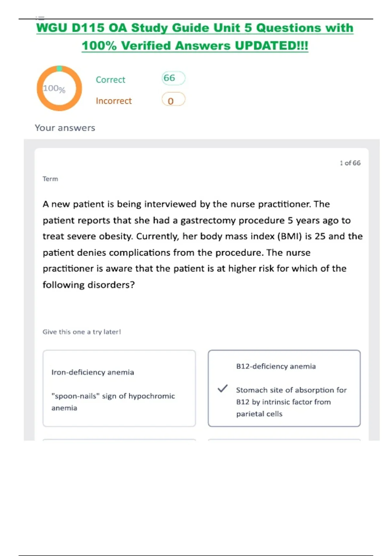Click "Give this one a try later!" text

pyautogui.click(x=82, y=332)
